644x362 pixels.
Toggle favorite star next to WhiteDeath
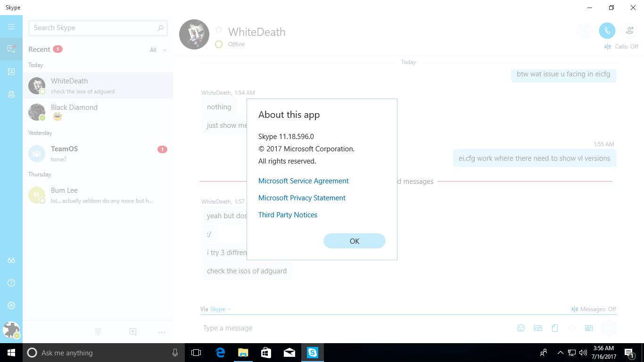point(219,30)
